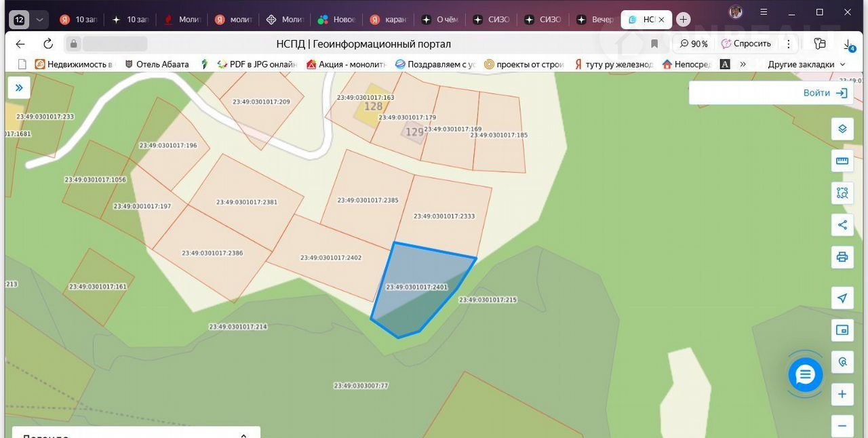Open the overview mini-map tool
The width and height of the screenshot is (868, 438).
tap(842, 330)
